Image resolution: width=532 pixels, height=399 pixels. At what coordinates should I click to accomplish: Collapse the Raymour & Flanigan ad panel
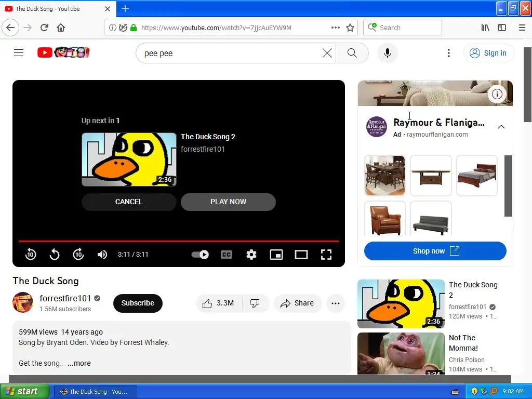coord(501,127)
